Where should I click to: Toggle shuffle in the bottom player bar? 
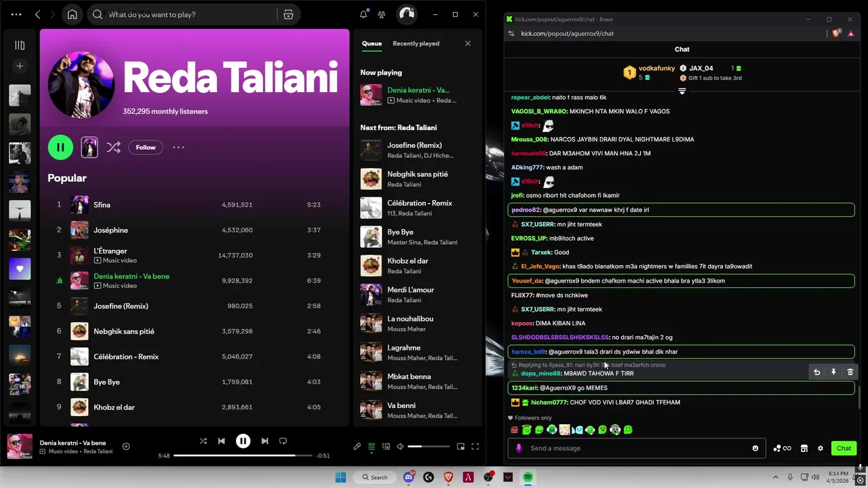point(203,441)
